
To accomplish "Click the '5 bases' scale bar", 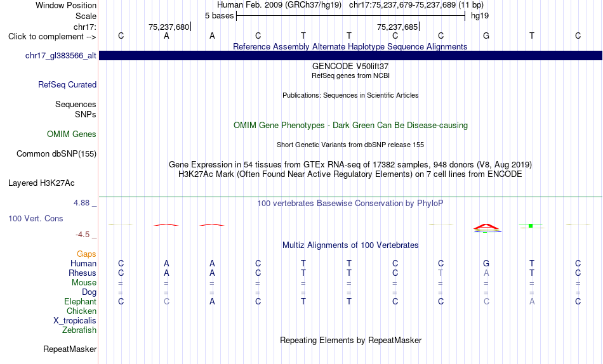I will 351,16.
